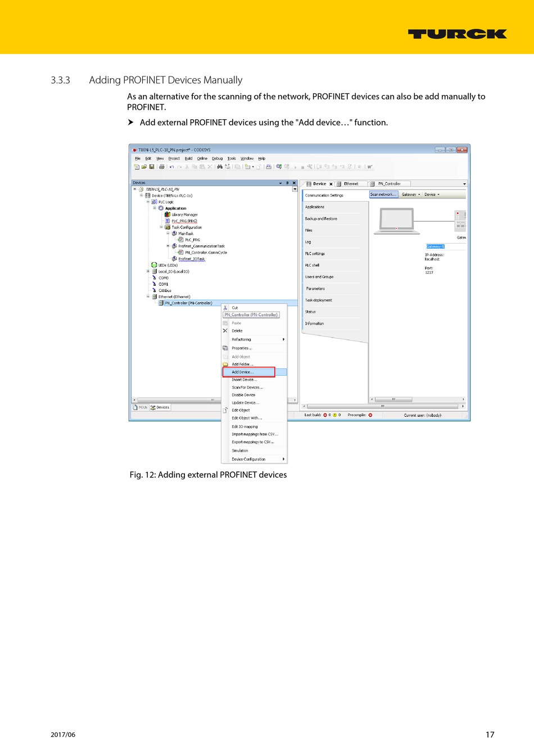Switch to the Ethernet editor tab
The width and height of the screenshot is (534, 756).
pyautogui.click(x=351, y=184)
